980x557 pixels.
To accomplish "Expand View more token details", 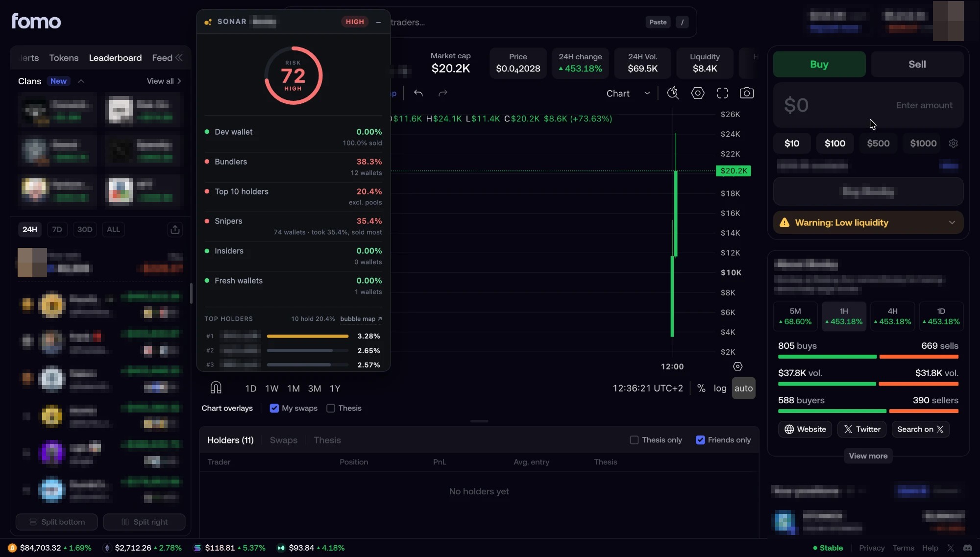I will [x=868, y=456].
